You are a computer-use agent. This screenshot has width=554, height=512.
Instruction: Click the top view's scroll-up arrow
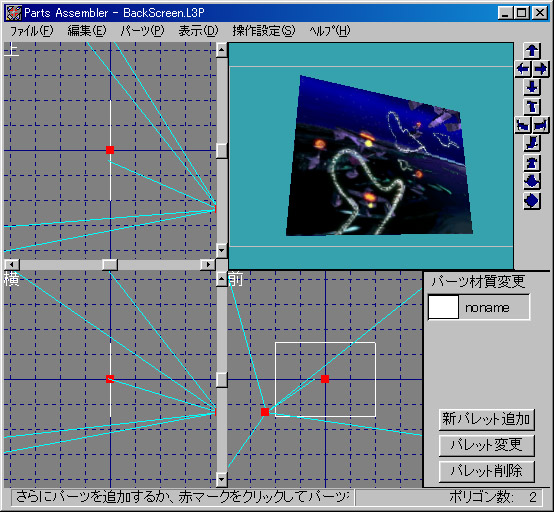tap(221, 50)
